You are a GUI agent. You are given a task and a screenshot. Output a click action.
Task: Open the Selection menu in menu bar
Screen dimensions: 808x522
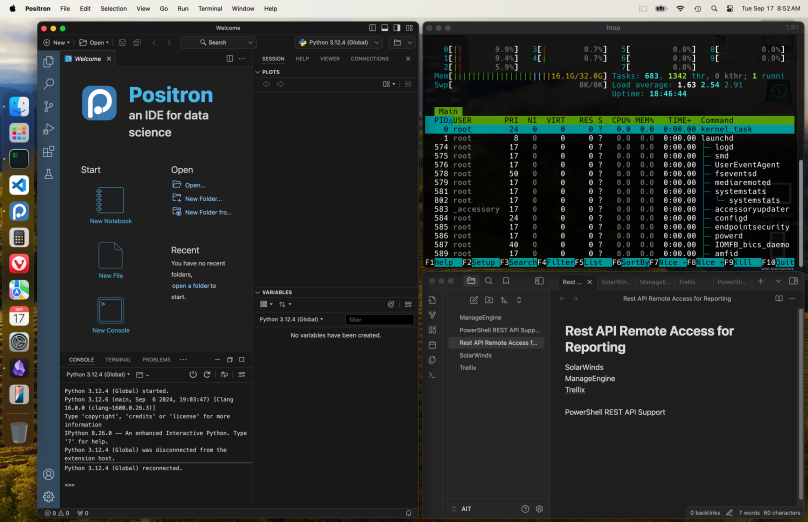click(113, 9)
